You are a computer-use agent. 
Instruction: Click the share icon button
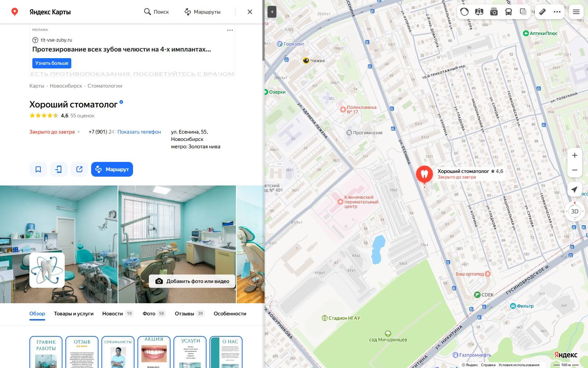[x=79, y=169]
